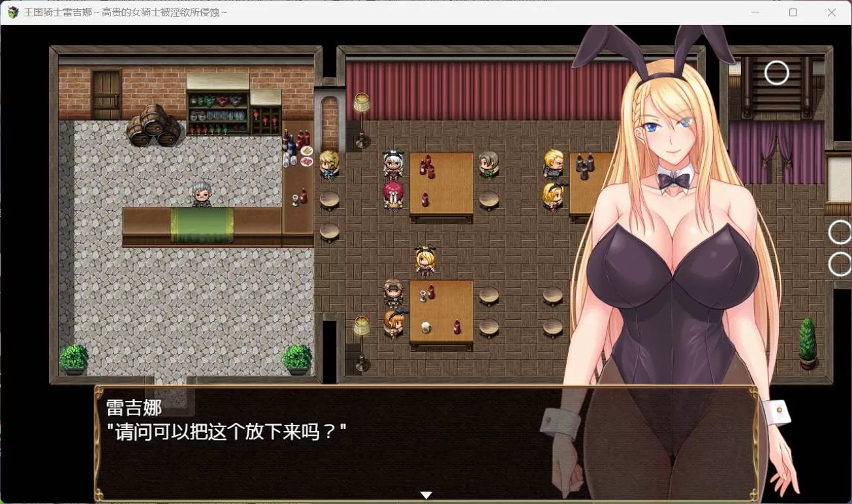Click the wooden door in the kitchen
Screen dimensions: 852x504
point(106,95)
